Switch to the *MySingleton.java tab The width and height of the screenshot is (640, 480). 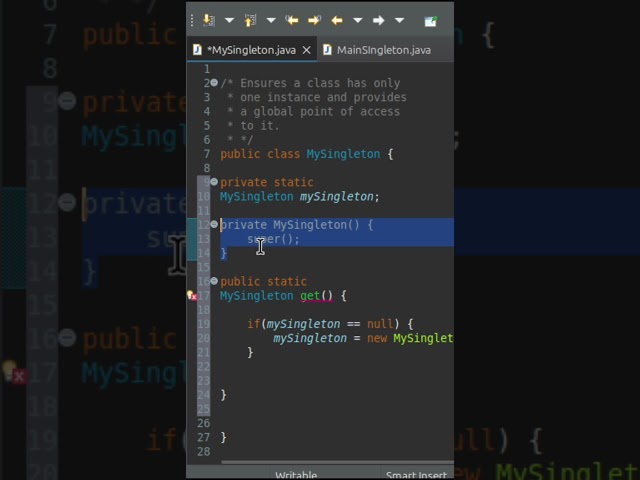(251, 50)
